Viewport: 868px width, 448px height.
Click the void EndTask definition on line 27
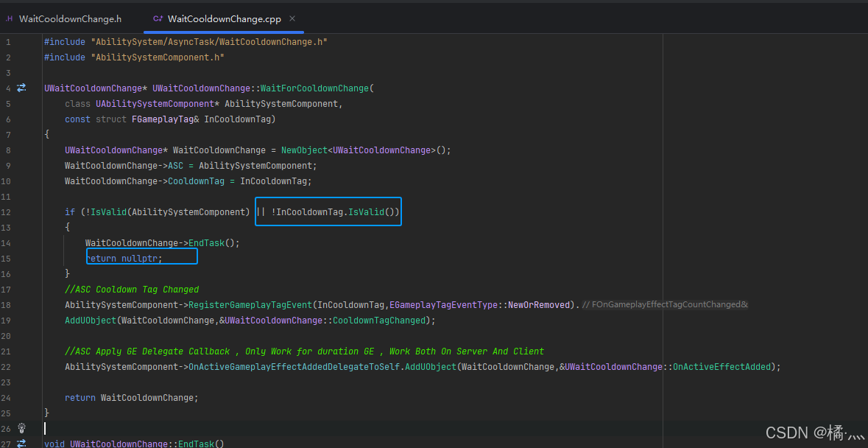pyautogui.click(x=135, y=443)
